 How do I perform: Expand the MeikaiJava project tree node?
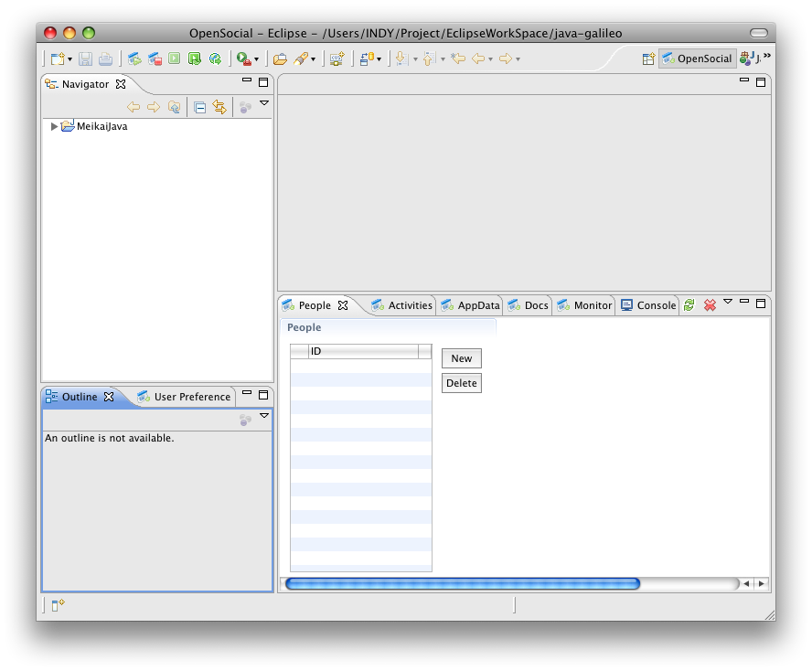54,126
